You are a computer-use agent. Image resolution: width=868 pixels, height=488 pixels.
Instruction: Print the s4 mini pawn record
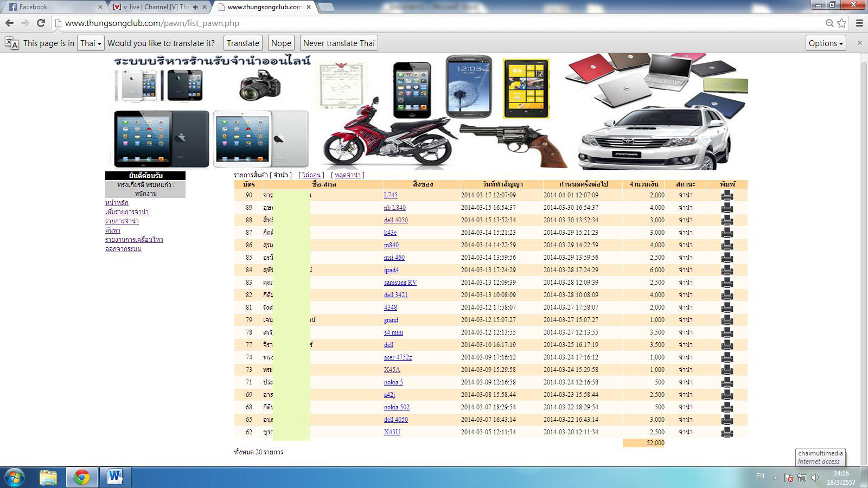(x=727, y=332)
